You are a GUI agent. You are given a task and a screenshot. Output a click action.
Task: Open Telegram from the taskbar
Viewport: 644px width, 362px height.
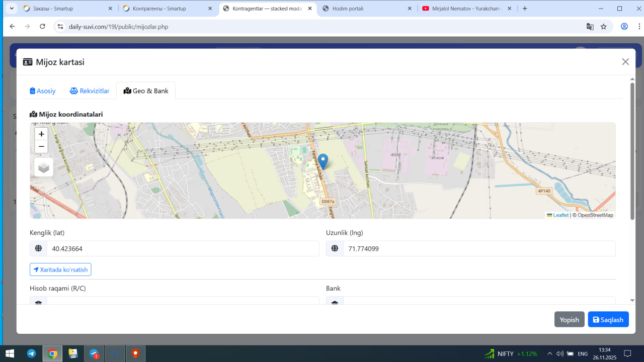tap(31, 353)
